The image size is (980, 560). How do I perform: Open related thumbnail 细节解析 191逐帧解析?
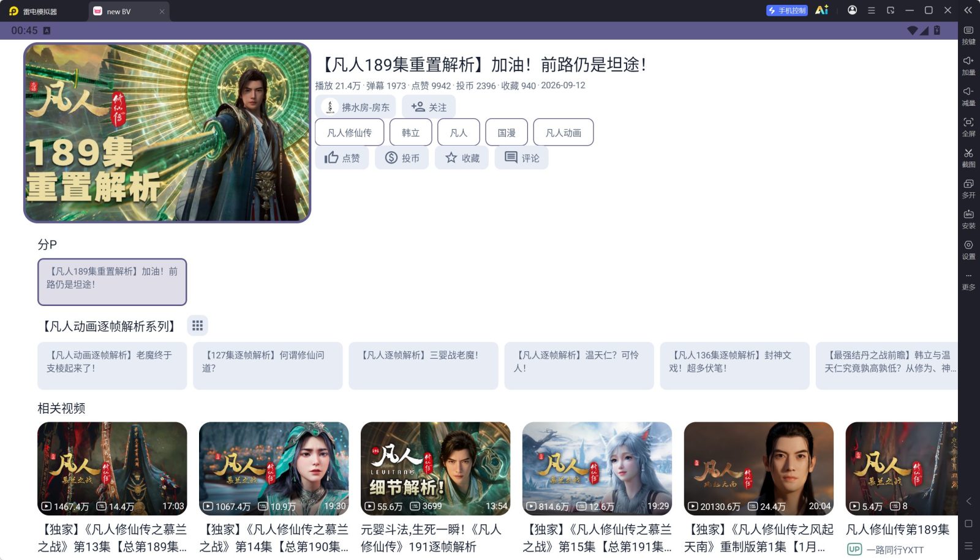[435, 468]
